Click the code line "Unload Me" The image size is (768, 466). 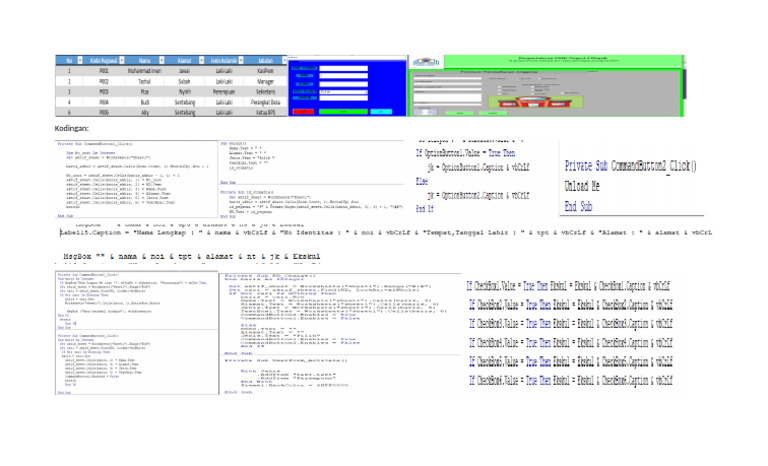pyautogui.click(x=582, y=186)
